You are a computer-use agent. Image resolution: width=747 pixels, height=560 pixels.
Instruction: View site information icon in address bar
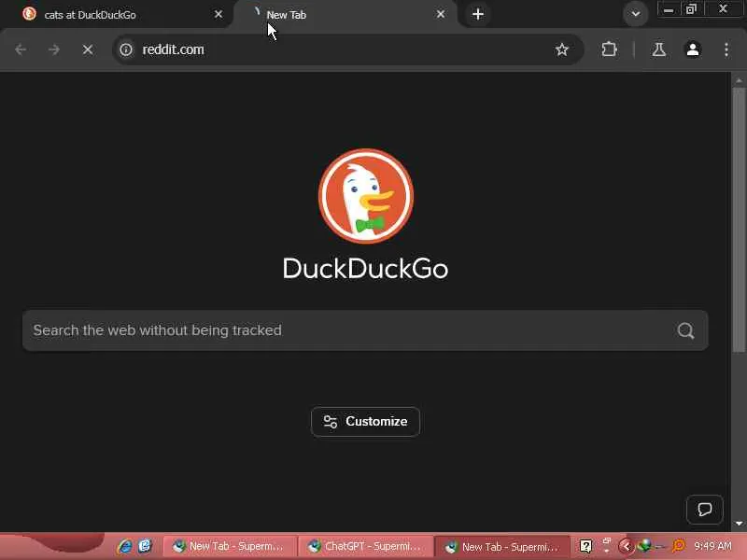click(x=126, y=49)
